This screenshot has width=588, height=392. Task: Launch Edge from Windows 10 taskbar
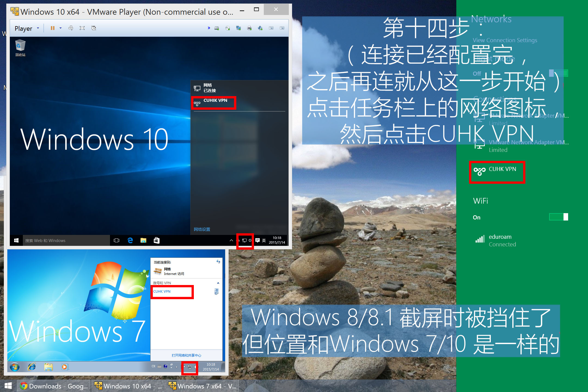point(130,240)
